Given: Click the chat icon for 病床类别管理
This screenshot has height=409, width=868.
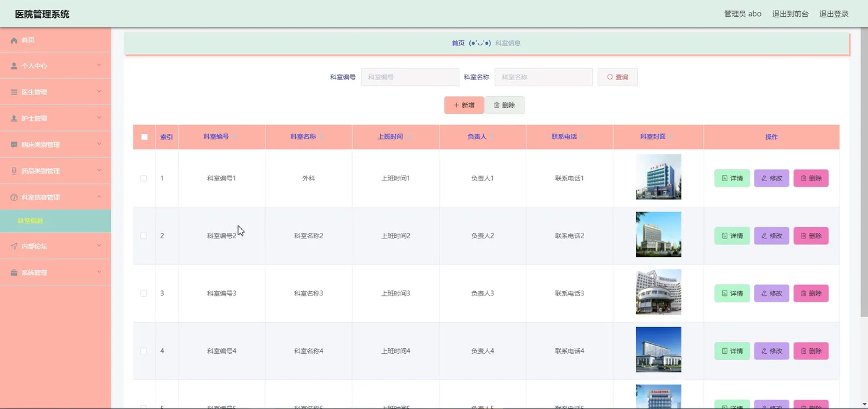Looking at the screenshot, I should [x=14, y=145].
